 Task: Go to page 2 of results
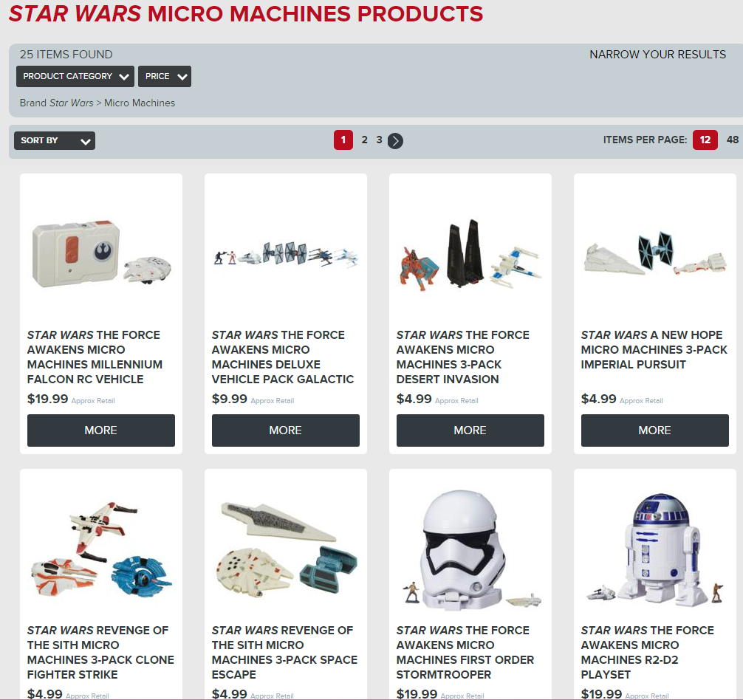coord(364,140)
